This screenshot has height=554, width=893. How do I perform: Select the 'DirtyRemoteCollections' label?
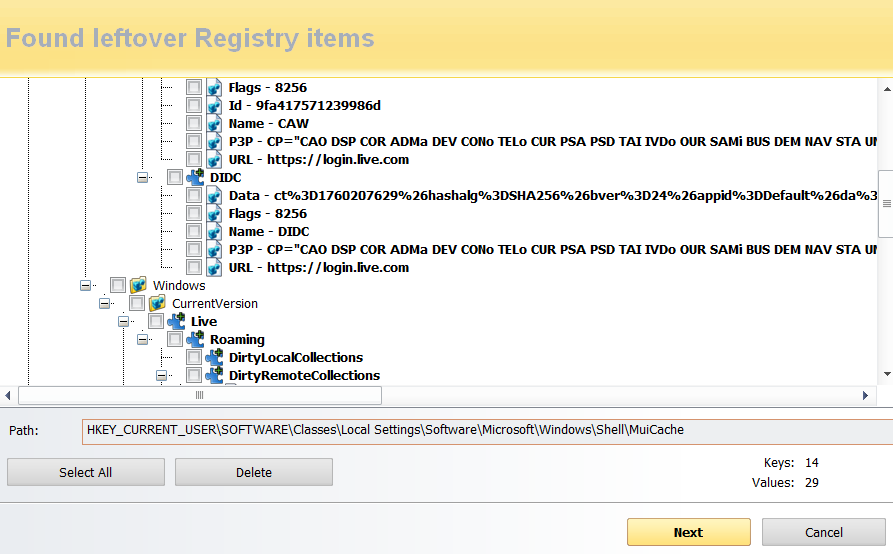pyautogui.click(x=304, y=376)
